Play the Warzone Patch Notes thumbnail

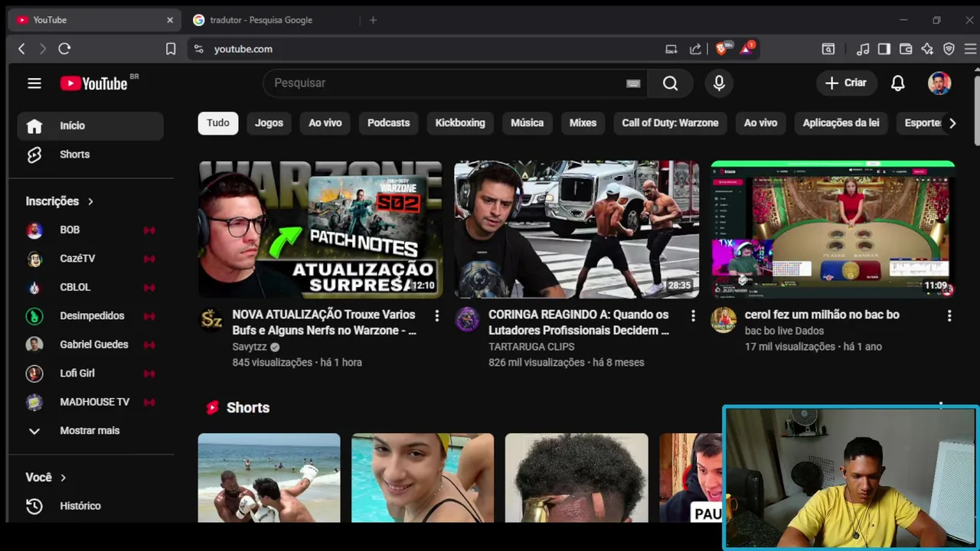point(320,229)
